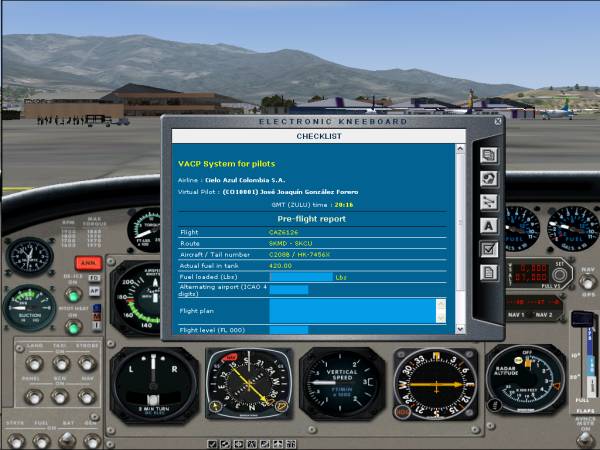Viewport: 600px width, 450px height.
Task: Click the airspeed indicator gauge
Action: [x=136, y=298]
